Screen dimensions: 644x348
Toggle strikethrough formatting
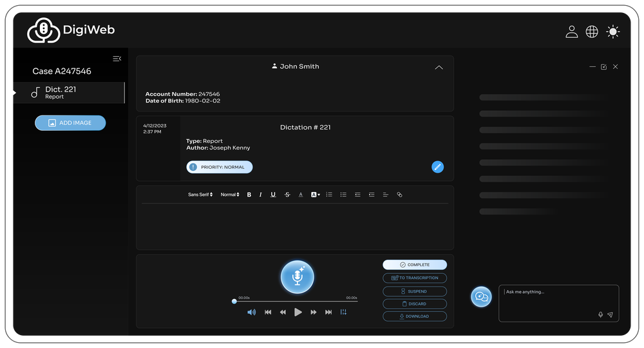click(x=287, y=195)
